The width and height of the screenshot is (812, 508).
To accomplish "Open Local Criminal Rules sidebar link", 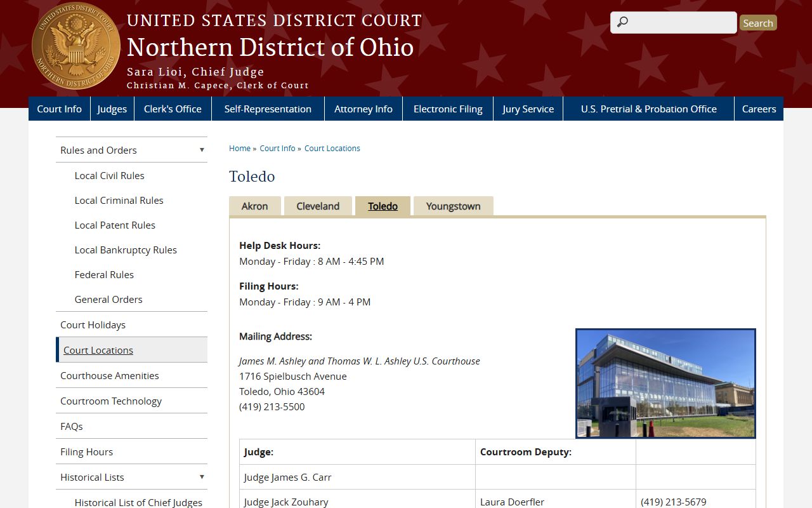I will (x=119, y=200).
